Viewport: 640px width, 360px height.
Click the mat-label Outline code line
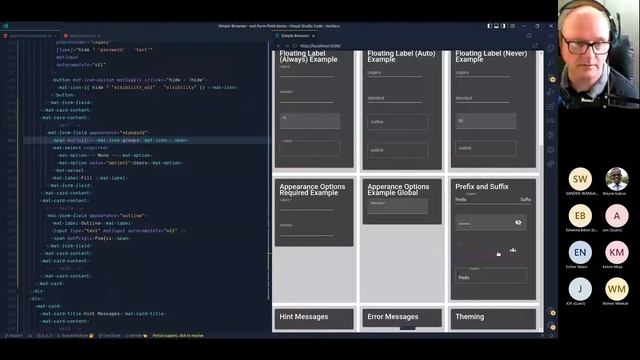pos(93,223)
